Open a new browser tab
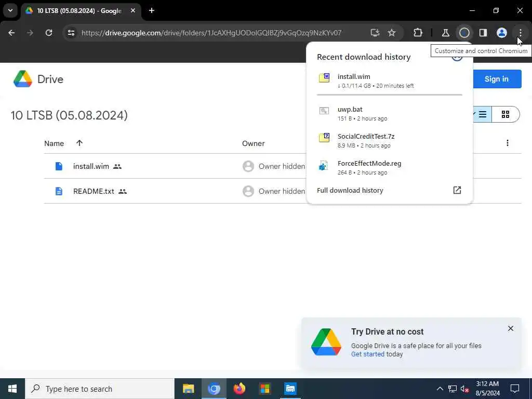This screenshot has width=532, height=399. (152, 10)
